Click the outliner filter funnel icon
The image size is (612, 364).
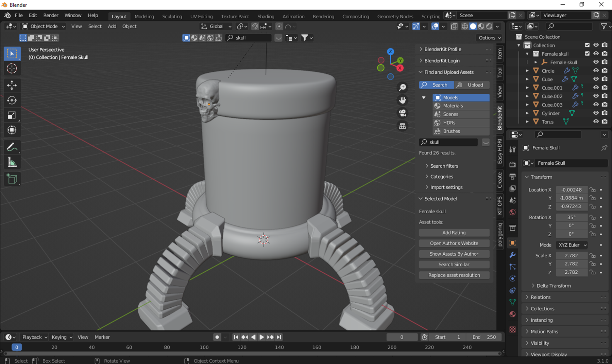[603, 26]
